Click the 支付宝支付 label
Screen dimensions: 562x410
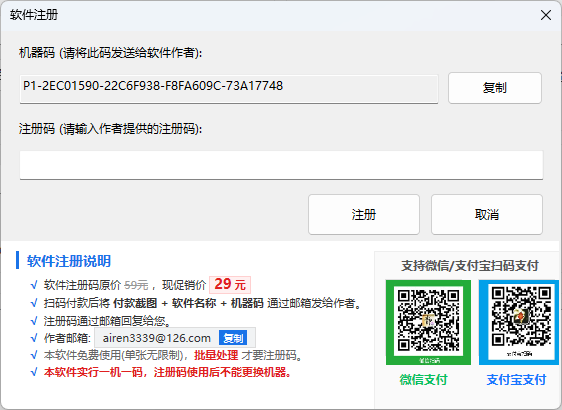(x=516, y=380)
